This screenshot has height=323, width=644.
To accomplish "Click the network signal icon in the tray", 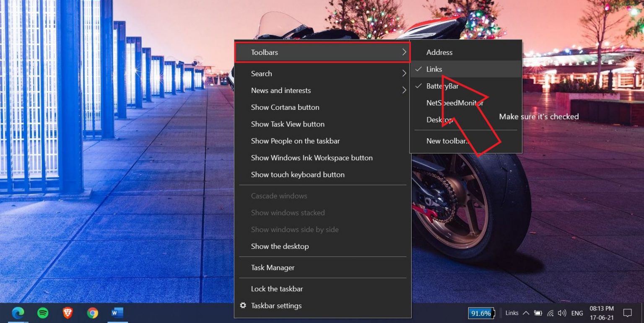I will (550, 313).
